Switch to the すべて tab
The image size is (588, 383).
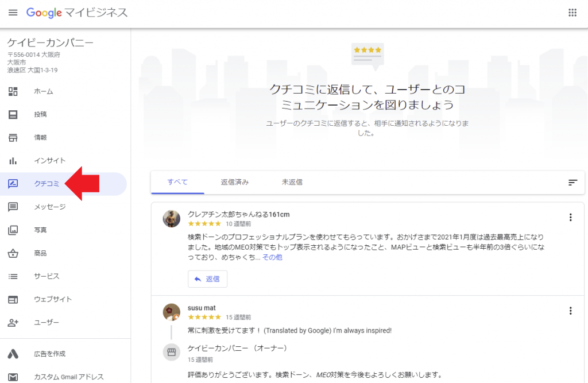[177, 182]
